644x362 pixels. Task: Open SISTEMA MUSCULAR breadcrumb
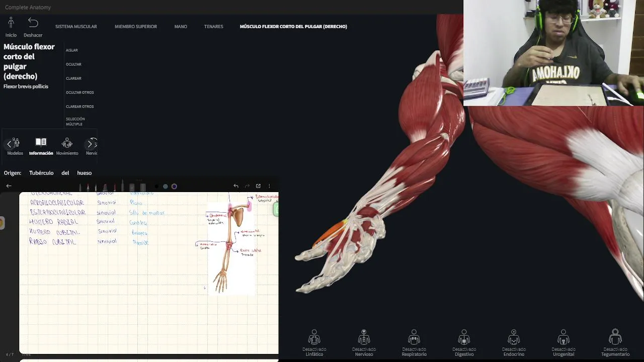pyautogui.click(x=76, y=27)
